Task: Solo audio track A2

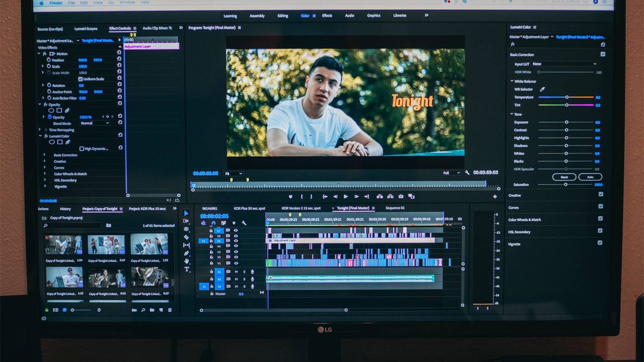Action: tap(244, 279)
